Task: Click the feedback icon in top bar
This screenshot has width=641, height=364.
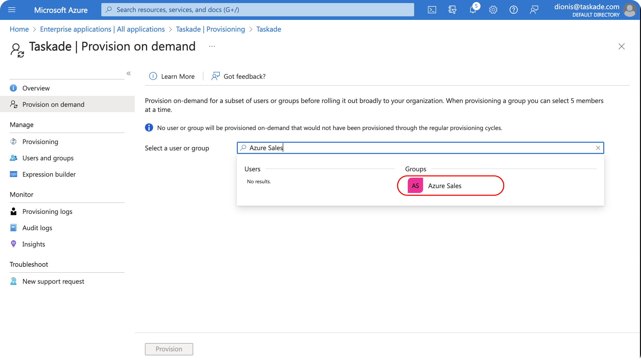Action: coord(534,10)
